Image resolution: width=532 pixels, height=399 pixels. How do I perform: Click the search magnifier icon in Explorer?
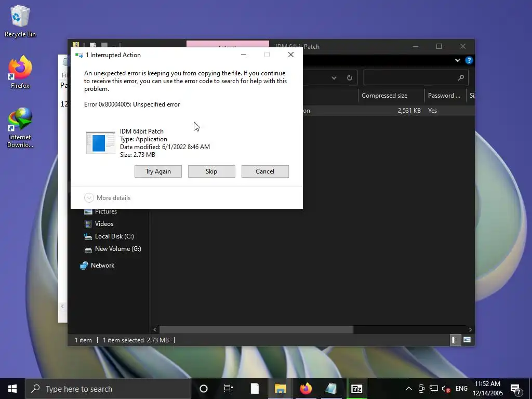(x=461, y=78)
